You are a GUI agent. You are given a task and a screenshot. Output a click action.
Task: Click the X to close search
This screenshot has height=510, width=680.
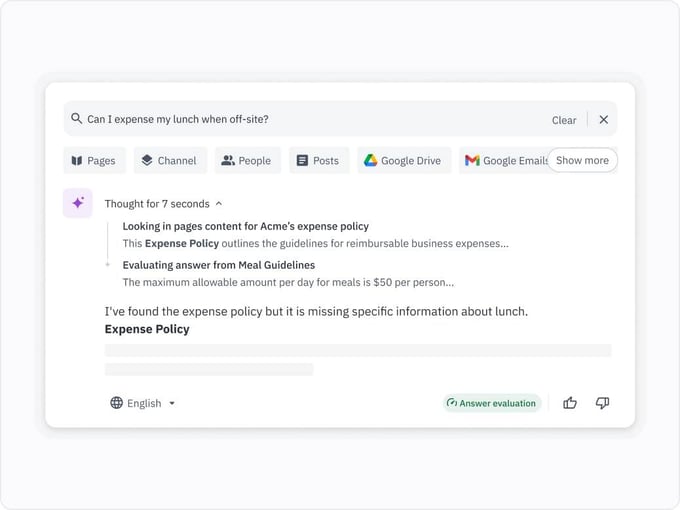pos(603,120)
